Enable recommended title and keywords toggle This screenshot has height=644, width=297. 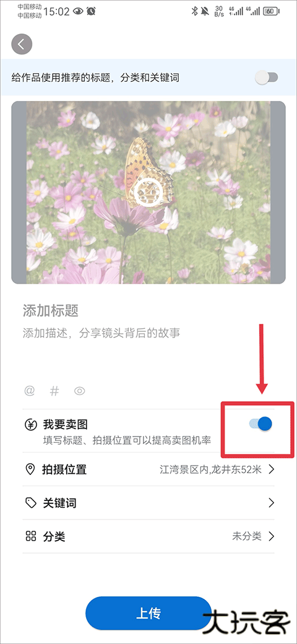tap(266, 77)
